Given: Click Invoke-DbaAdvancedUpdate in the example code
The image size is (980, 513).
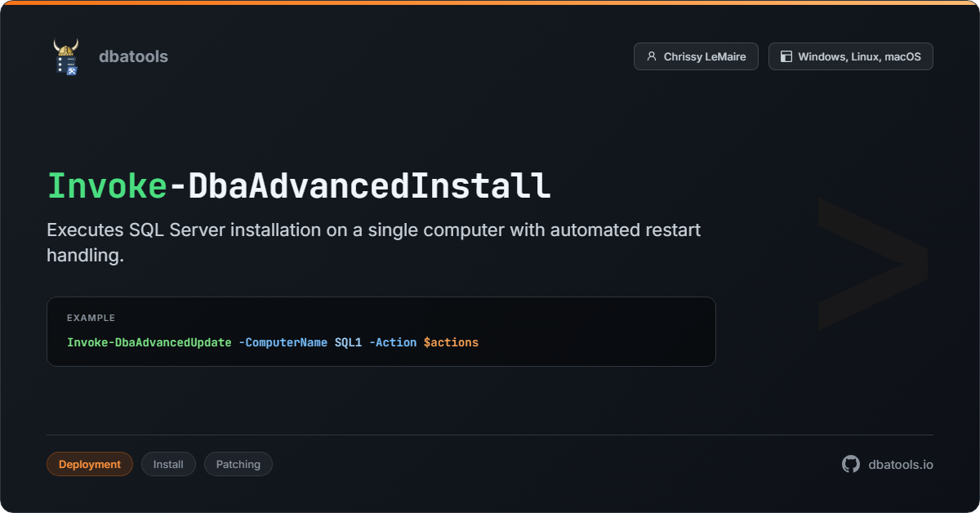Looking at the screenshot, I should coord(149,342).
